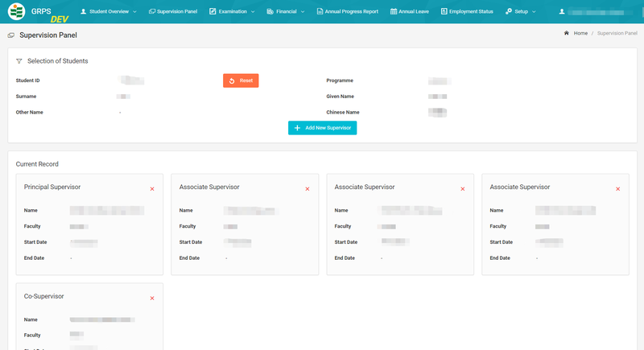Click the Financial money icon
The width and height of the screenshot is (644, 350).
pyautogui.click(x=270, y=11)
